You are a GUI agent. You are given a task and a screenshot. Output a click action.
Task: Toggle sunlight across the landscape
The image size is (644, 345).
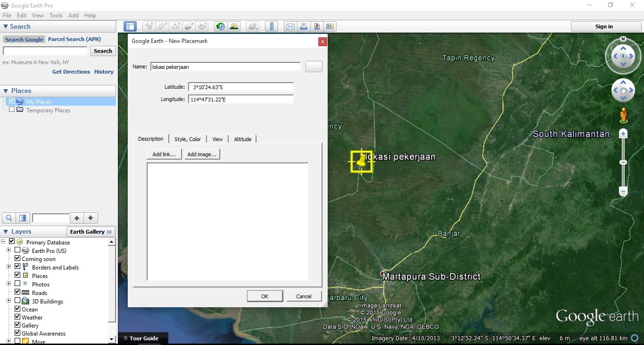click(234, 26)
